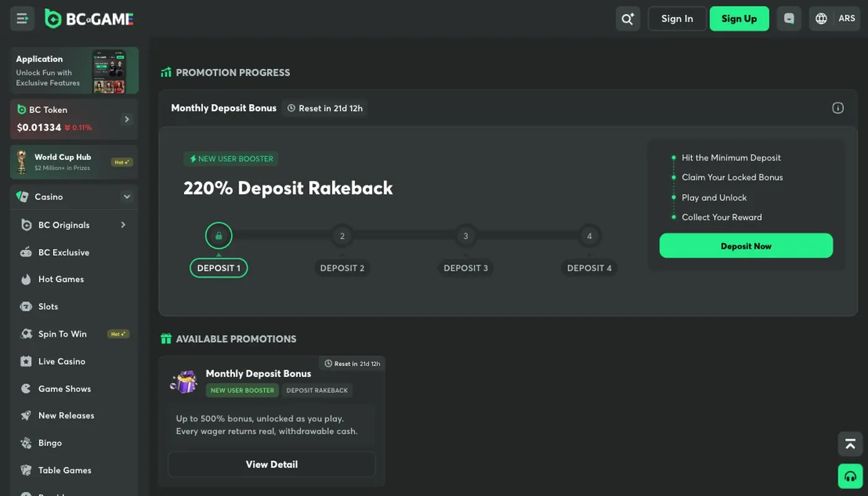Image resolution: width=868 pixels, height=496 pixels.
Task: Open the chat icon in the header
Action: (789, 19)
